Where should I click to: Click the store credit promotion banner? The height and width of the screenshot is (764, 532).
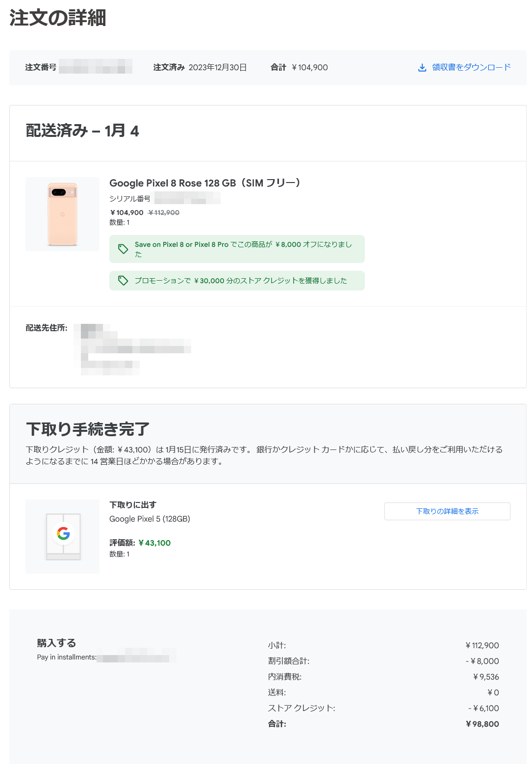tap(237, 280)
